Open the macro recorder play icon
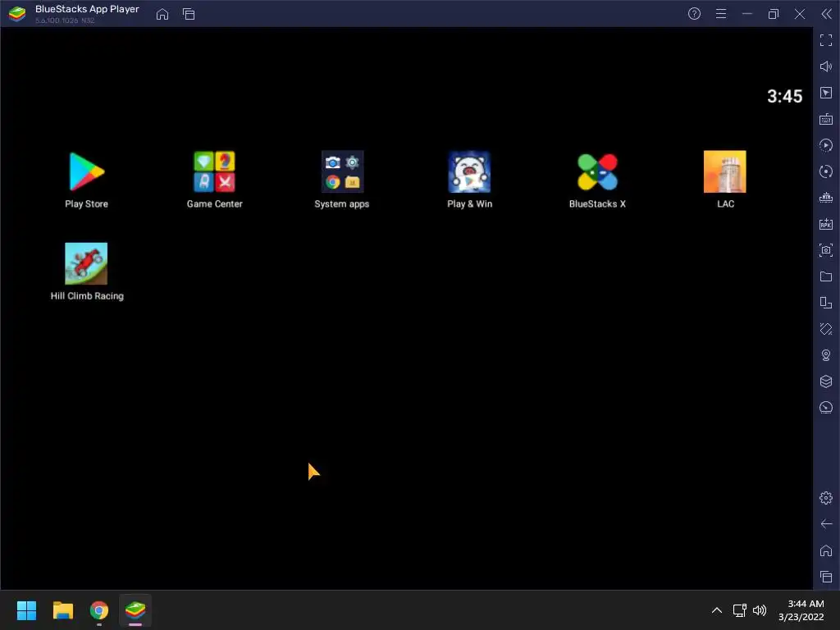This screenshot has height=630, width=840. point(826,145)
